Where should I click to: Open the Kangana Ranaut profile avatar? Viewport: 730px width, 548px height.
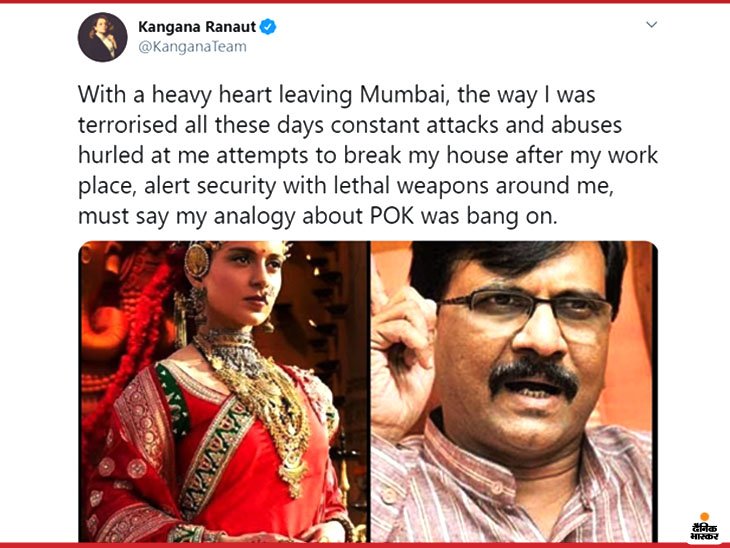(102, 37)
